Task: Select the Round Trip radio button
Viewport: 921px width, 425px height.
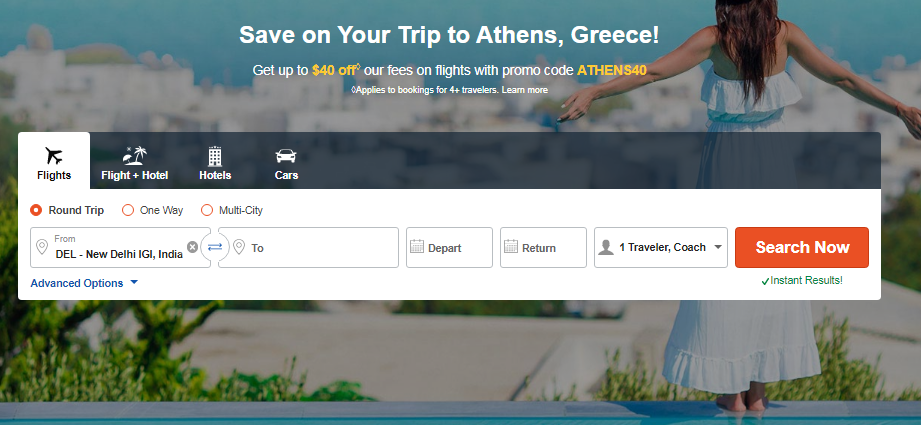Action: coord(36,210)
